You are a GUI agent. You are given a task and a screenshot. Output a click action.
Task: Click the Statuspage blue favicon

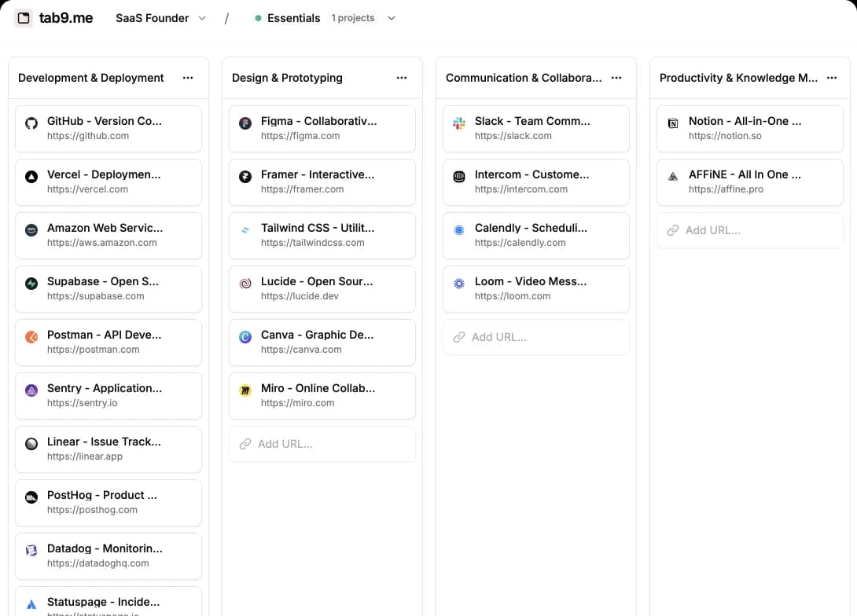[31, 604]
